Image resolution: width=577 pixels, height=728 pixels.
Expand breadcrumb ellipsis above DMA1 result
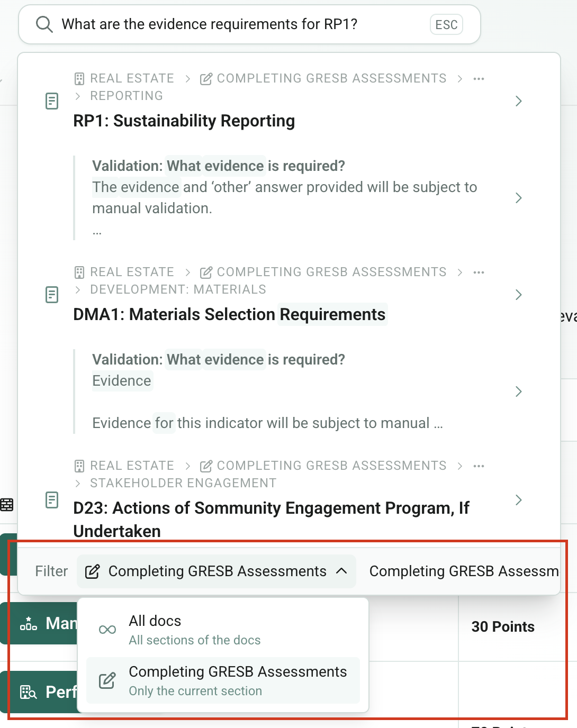(x=479, y=272)
